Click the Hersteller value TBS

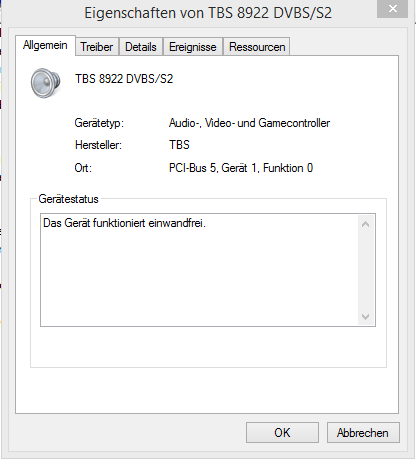pyautogui.click(x=179, y=145)
